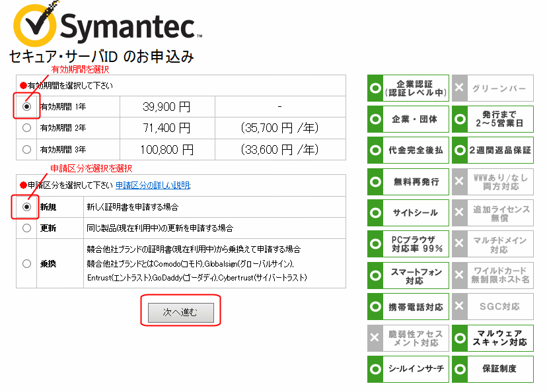Click the 新規 row label
This screenshot has height=392, width=547.
point(48,207)
